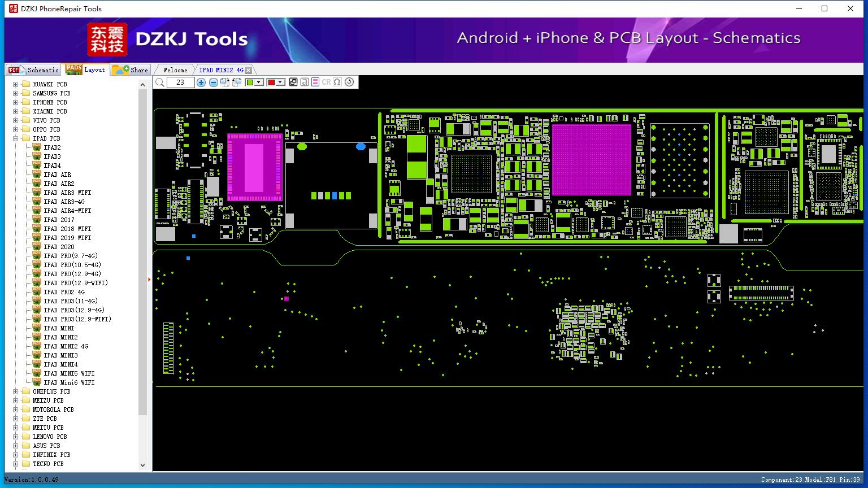868x488 pixels.
Task: Select IPAD 2019 WIFI in the tree
Action: 67,238
